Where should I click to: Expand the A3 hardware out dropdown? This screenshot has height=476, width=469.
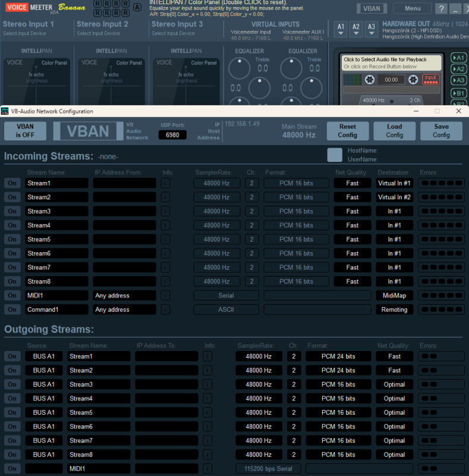[372, 29]
